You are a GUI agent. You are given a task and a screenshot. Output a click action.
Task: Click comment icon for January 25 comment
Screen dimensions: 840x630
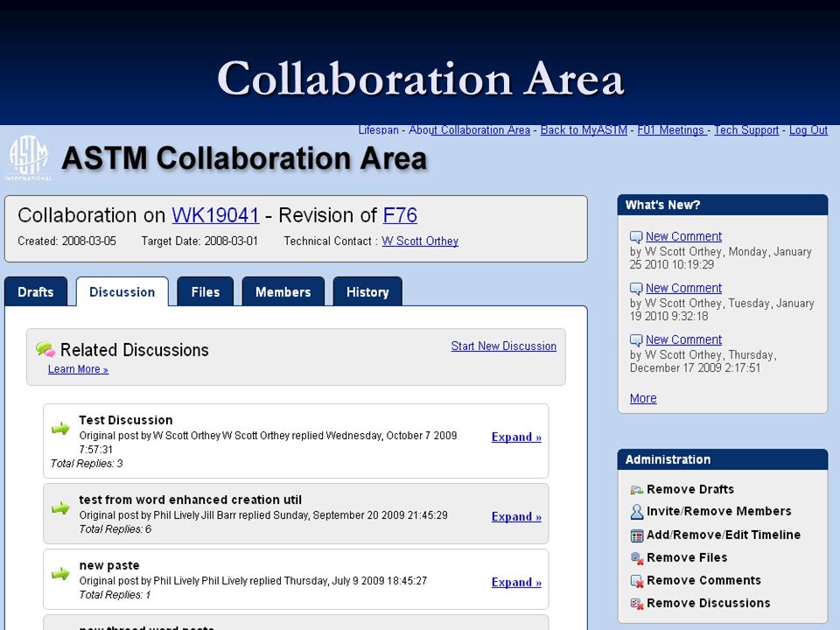636,237
